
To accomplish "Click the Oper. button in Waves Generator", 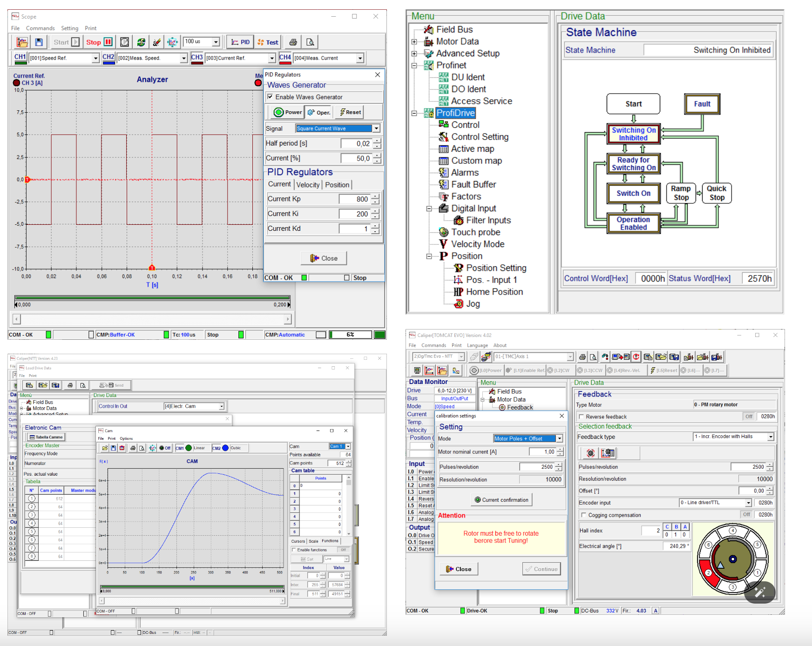I will point(319,112).
